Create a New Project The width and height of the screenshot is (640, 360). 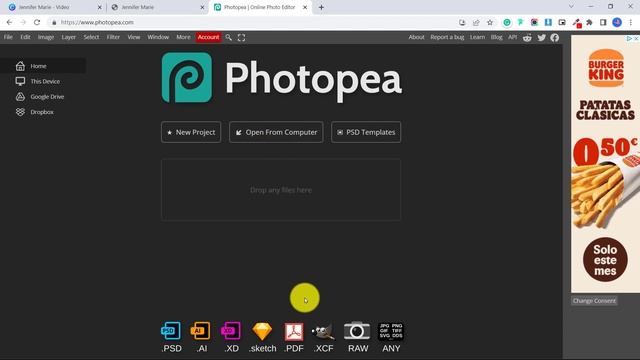click(x=191, y=132)
